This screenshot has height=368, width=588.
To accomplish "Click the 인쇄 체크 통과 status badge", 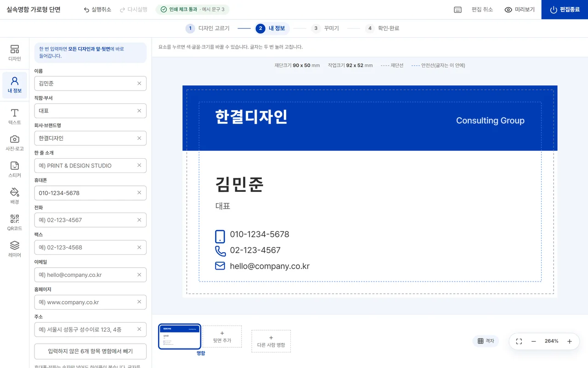I will pyautogui.click(x=192, y=10).
